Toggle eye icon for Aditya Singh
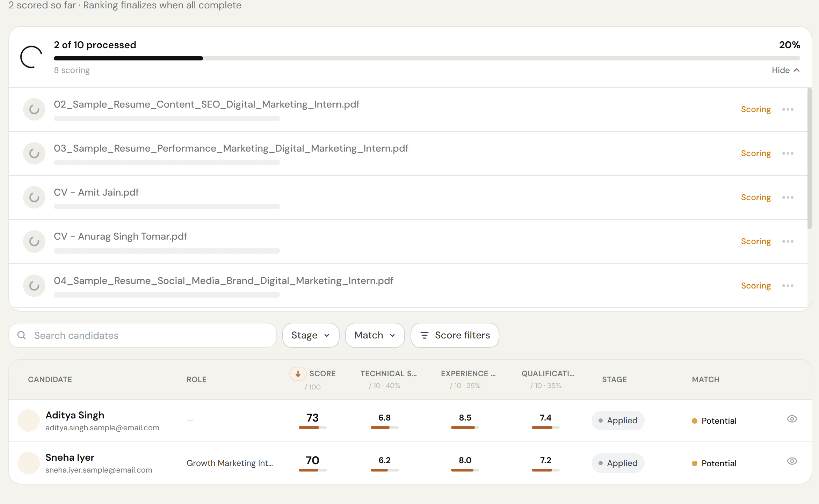 [792, 419]
